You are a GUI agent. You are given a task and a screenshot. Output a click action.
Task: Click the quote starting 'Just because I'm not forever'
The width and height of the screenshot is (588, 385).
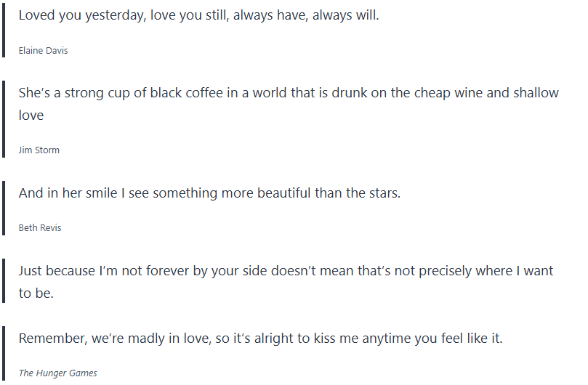point(286,271)
